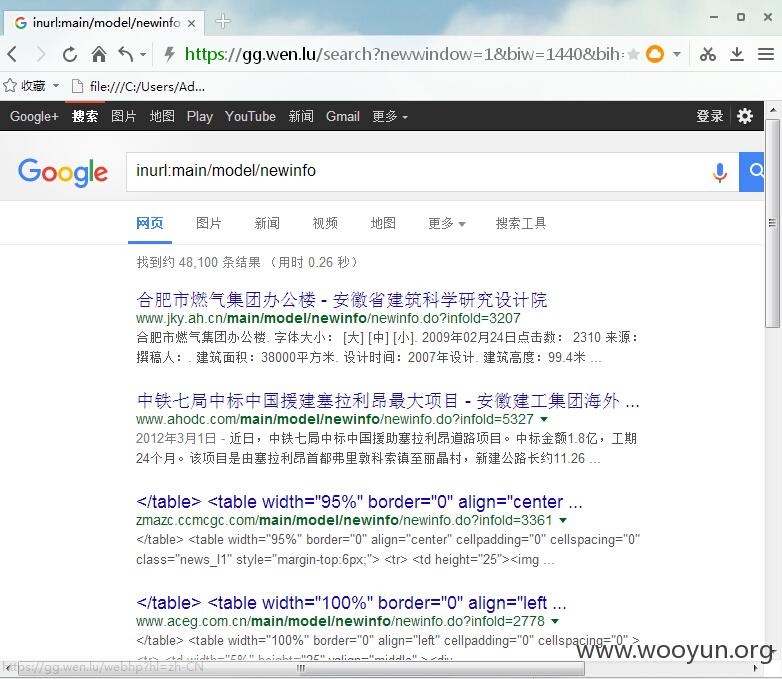The image size is (782, 679).
Task: Open result 中铁七局中标中国援建塞拉利昂最大项目
Action: pos(388,401)
